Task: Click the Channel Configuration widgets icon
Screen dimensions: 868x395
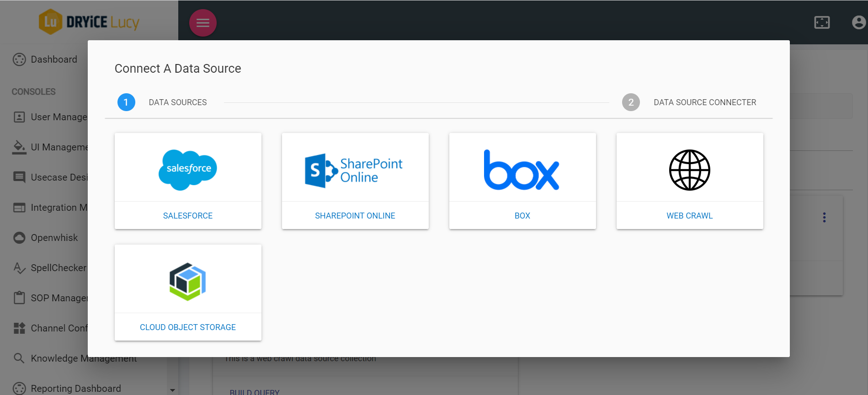Action: click(x=19, y=328)
